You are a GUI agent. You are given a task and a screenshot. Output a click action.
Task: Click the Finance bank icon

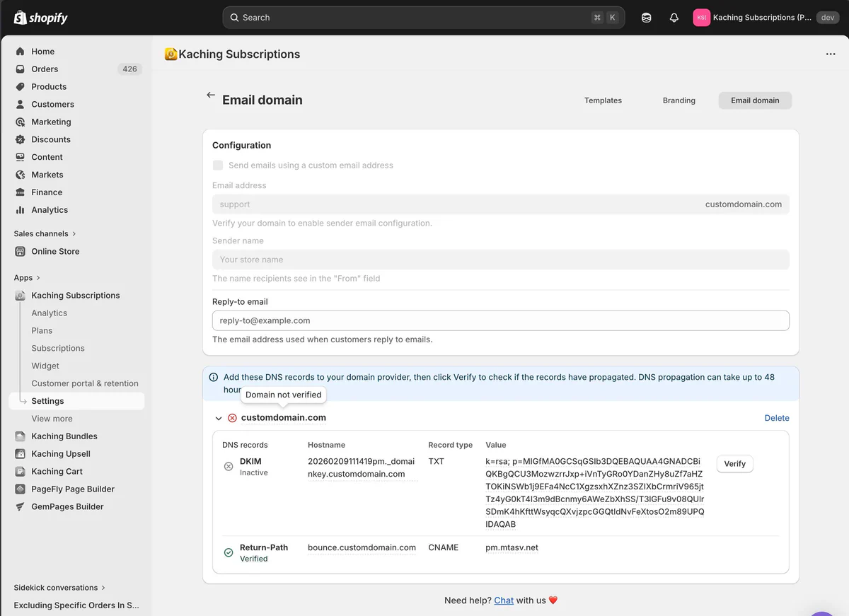(20, 192)
